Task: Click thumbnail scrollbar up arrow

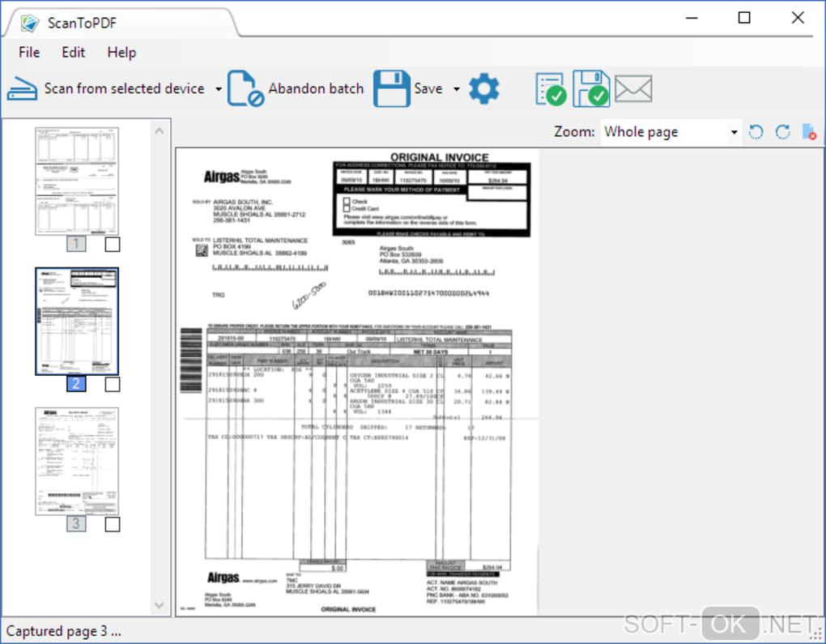Action: click(x=160, y=130)
